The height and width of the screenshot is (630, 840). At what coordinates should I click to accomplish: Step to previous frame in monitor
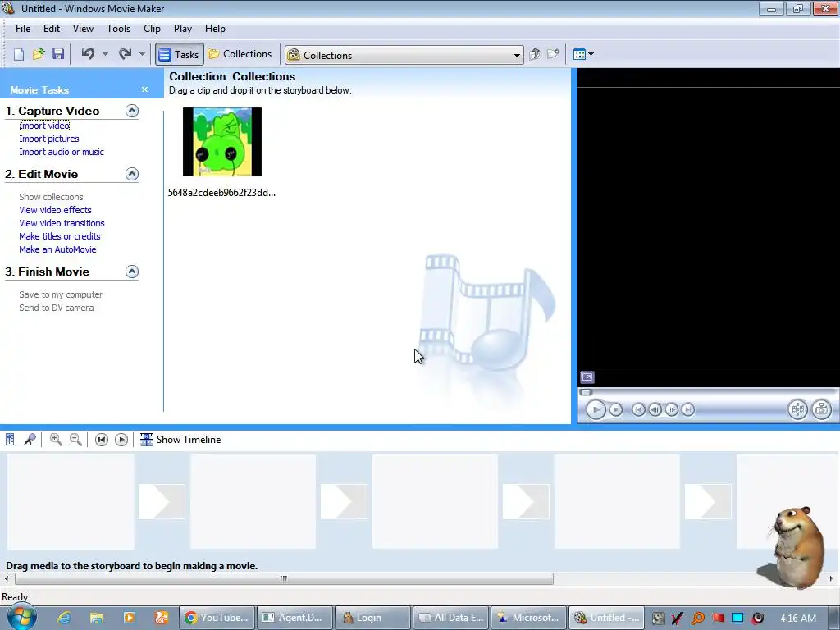point(655,410)
